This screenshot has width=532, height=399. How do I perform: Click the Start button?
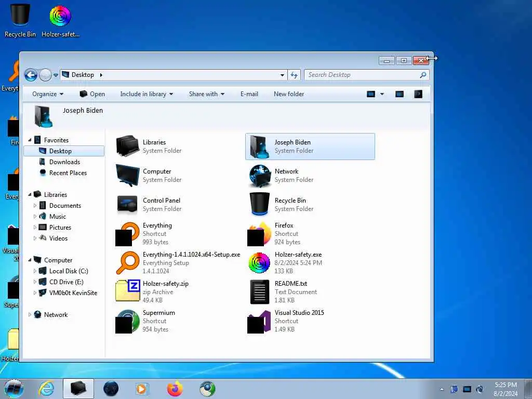[14, 389]
